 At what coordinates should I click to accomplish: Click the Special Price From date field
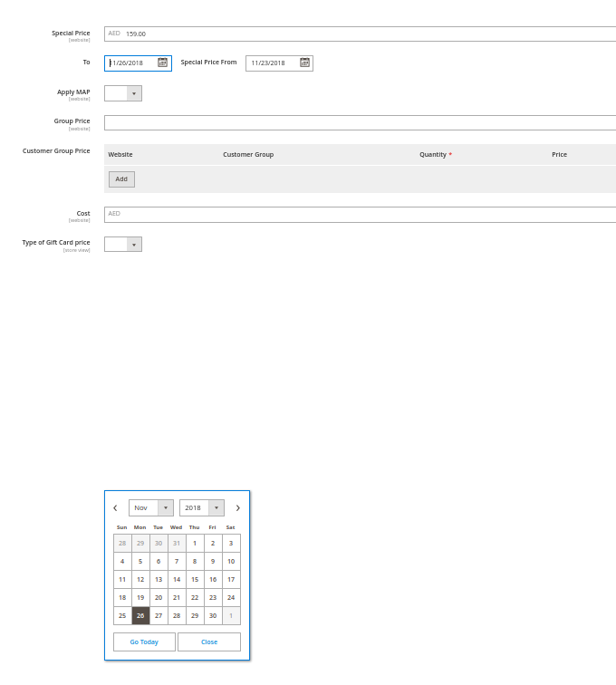272,63
